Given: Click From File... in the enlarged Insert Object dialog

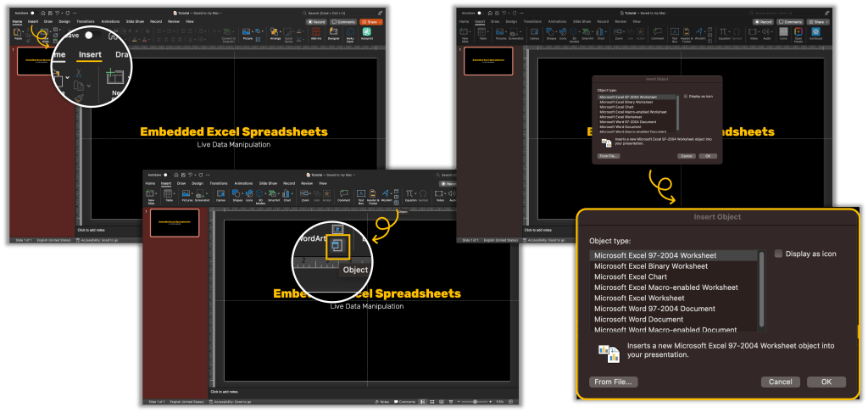Looking at the screenshot, I should click(x=615, y=382).
